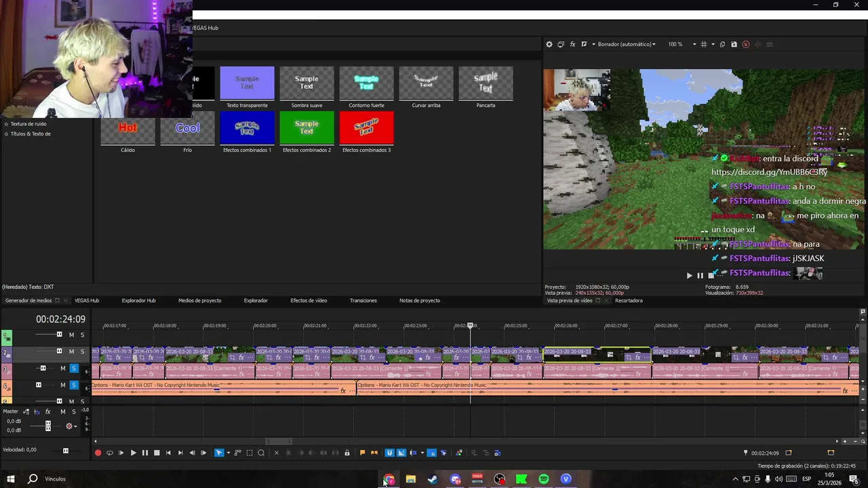Open Steam from the taskbar
The width and height of the screenshot is (868, 488).
click(433, 479)
